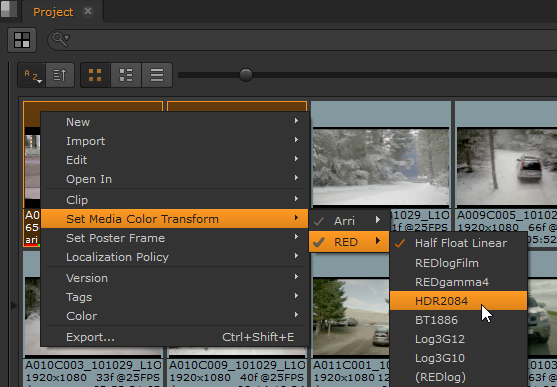Image resolution: width=557 pixels, height=387 pixels.
Task: Toggle ascending sort direction icon
Action: pyautogui.click(x=60, y=75)
